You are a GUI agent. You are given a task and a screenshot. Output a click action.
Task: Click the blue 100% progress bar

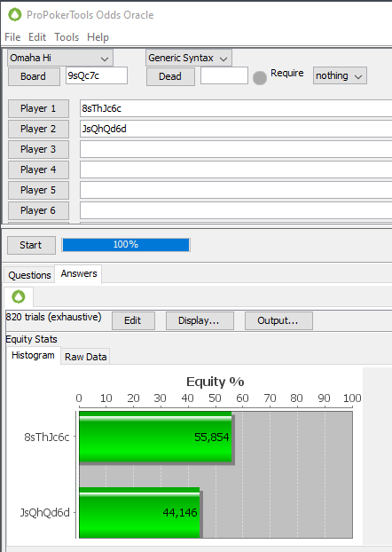pyautogui.click(x=126, y=245)
